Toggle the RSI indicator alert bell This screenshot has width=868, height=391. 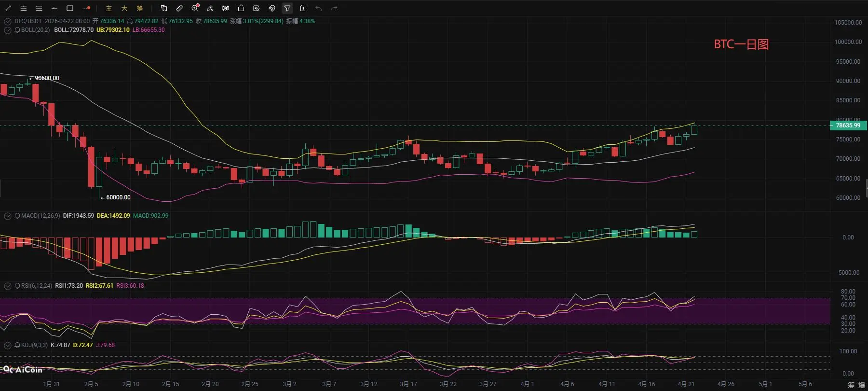(17, 286)
